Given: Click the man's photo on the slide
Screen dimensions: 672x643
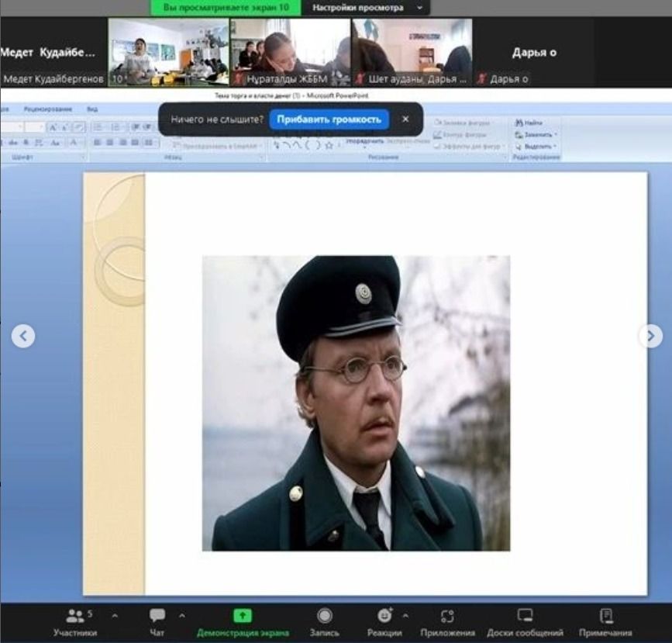Looking at the screenshot, I should (x=356, y=403).
